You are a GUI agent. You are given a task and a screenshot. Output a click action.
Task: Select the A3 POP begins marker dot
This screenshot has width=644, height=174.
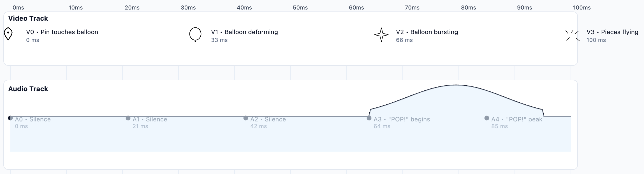click(369, 118)
